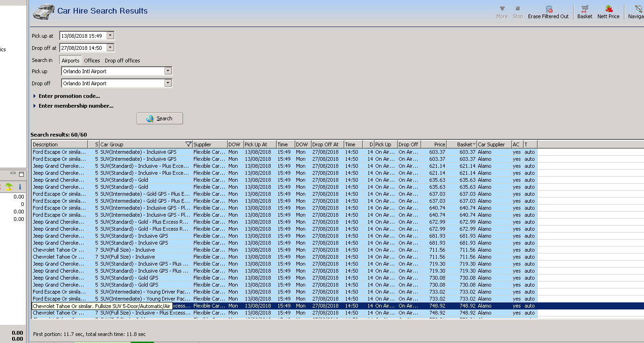The height and width of the screenshot is (343, 644).
Task: Click the Search button
Action: 160,118
